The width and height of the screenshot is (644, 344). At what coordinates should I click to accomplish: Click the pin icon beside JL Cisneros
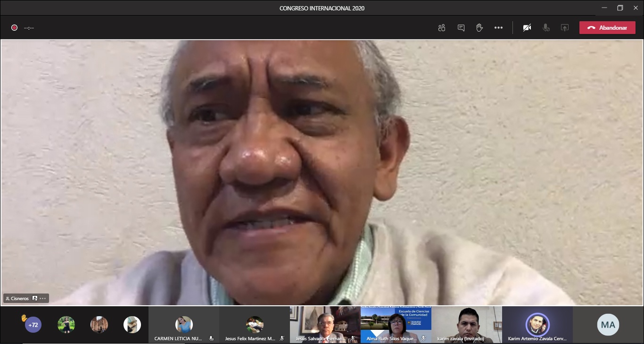[x=35, y=298]
